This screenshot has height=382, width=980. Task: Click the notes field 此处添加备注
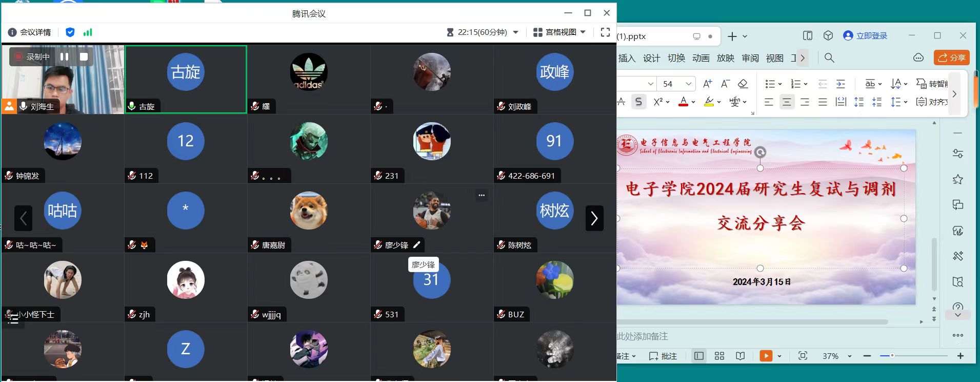click(x=642, y=336)
